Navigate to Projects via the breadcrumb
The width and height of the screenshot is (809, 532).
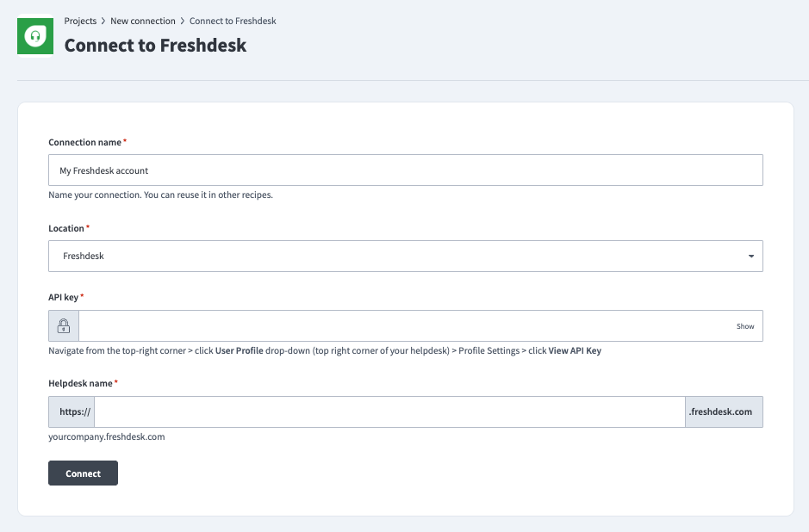80,21
